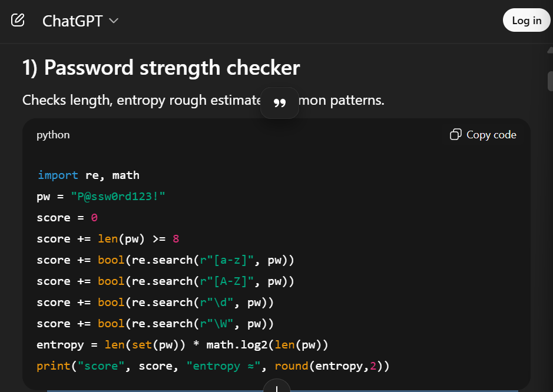Click the quote reply floating icon
553x392 pixels.
(x=280, y=103)
